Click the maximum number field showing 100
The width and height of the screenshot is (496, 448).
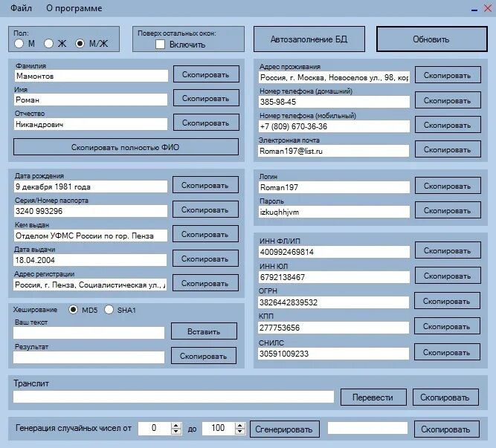pos(219,429)
